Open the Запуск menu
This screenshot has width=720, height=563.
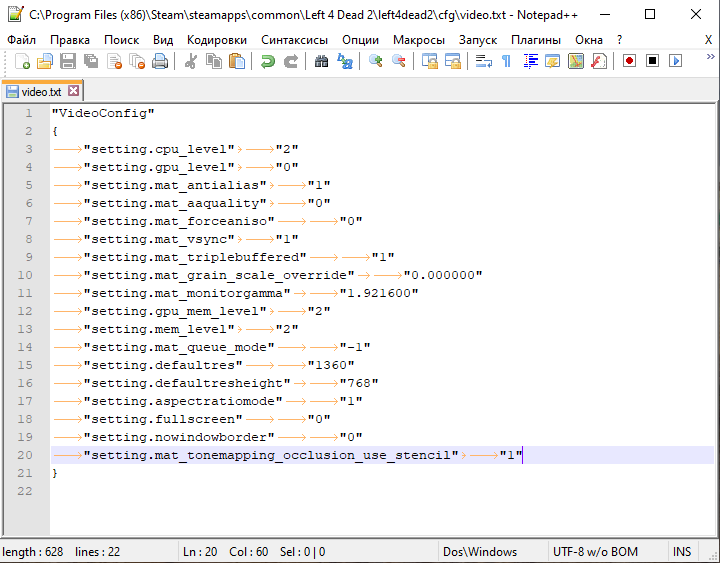pos(478,40)
